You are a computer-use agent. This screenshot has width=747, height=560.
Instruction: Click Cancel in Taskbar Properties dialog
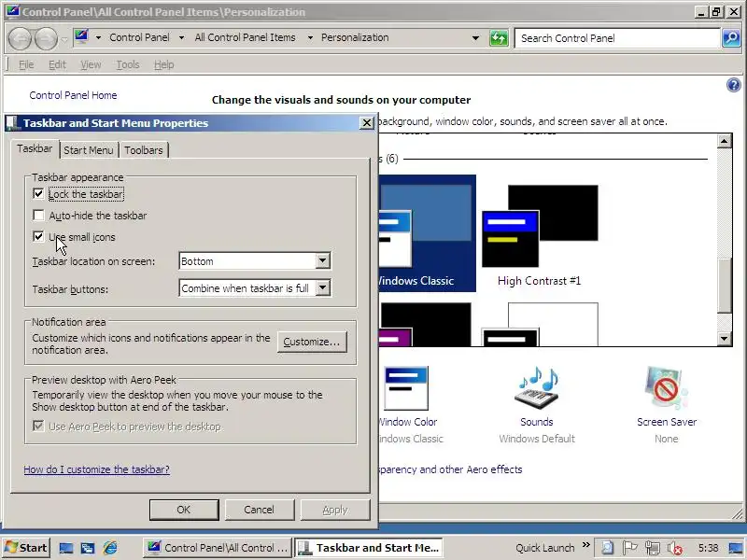260,510
